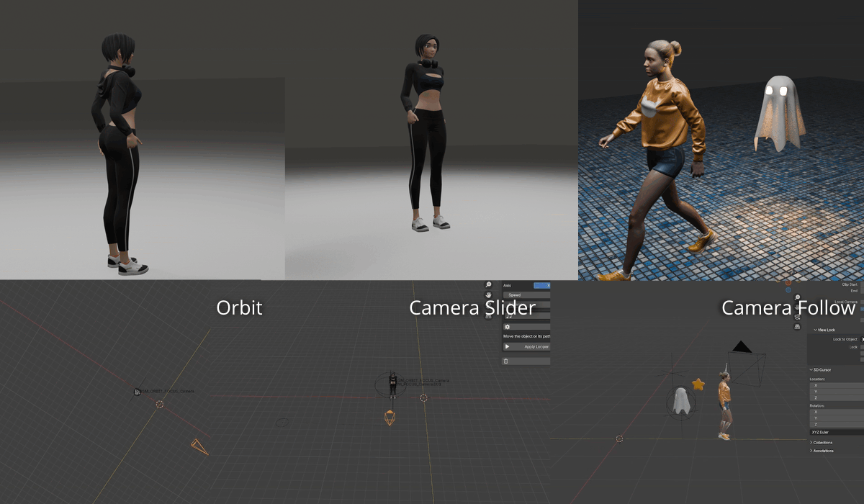Image resolution: width=864 pixels, height=504 pixels.
Task: Click the Camera Follow caption text
Action: [788, 308]
